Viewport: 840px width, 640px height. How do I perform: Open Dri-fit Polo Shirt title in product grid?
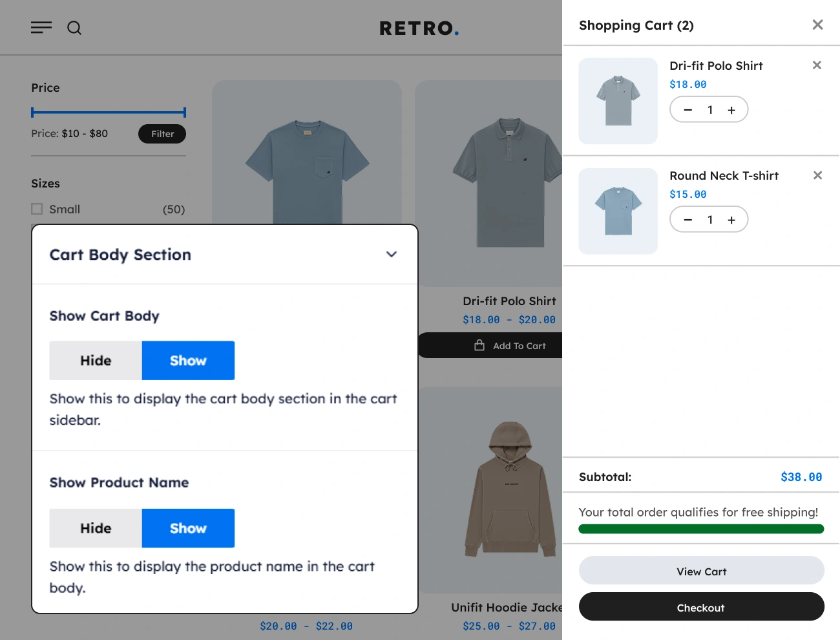point(509,301)
